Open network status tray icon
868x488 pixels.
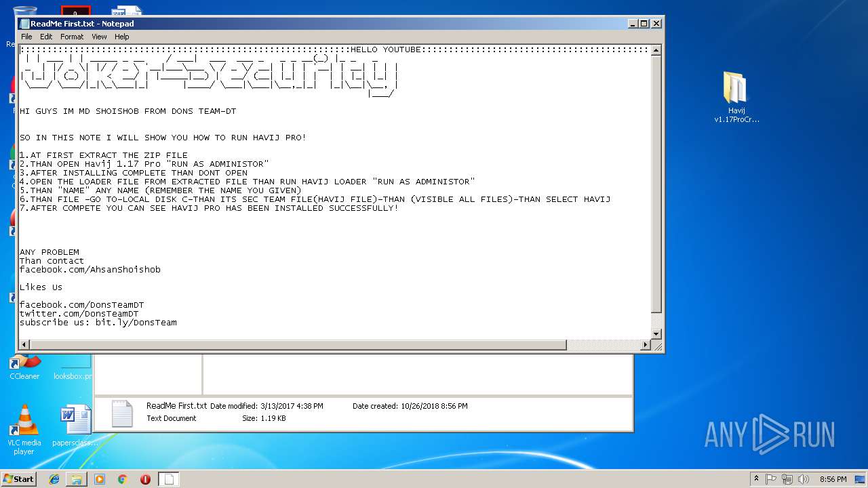point(787,479)
